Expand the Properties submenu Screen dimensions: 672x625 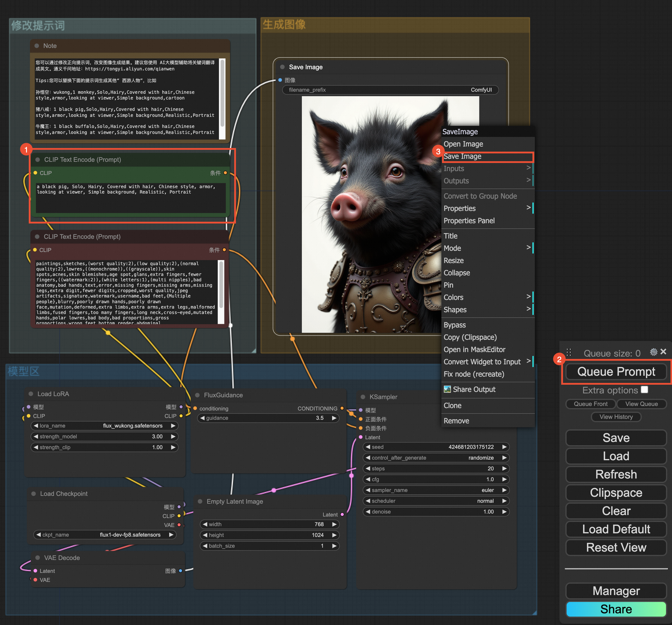click(x=488, y=208)
